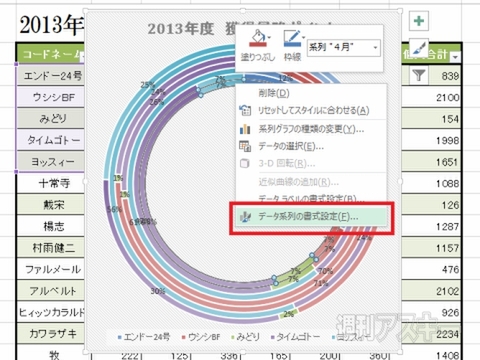Click the みどり legend entry
The width and height of the screenshot is (480, 360).
click(x=245, y=337)
